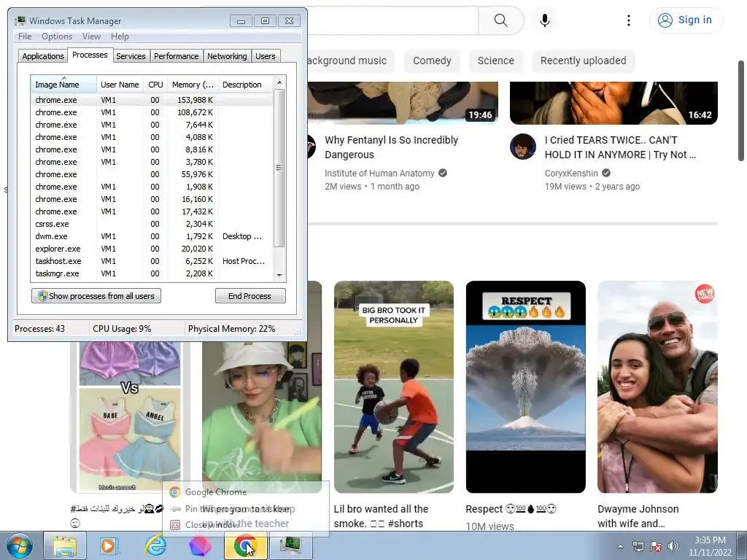Select chrome.exe row using 108,672 K

pyautogui.click(x=152, y=112)
